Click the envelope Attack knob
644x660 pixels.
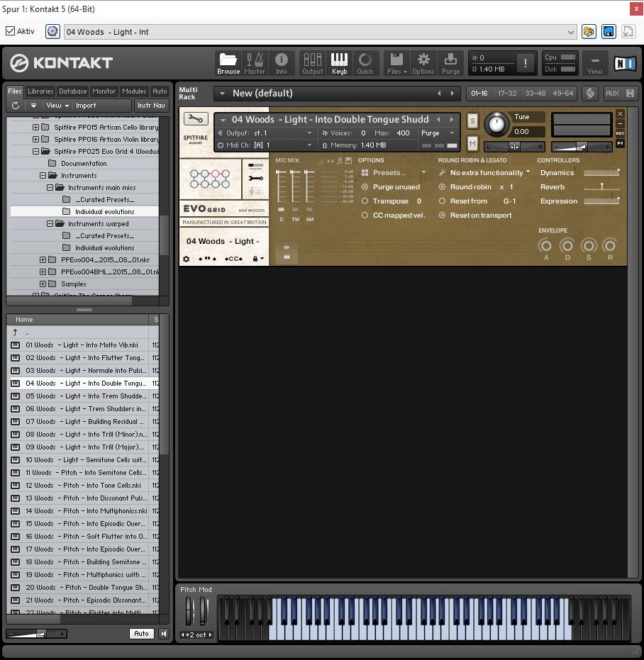tap(545, 245)
